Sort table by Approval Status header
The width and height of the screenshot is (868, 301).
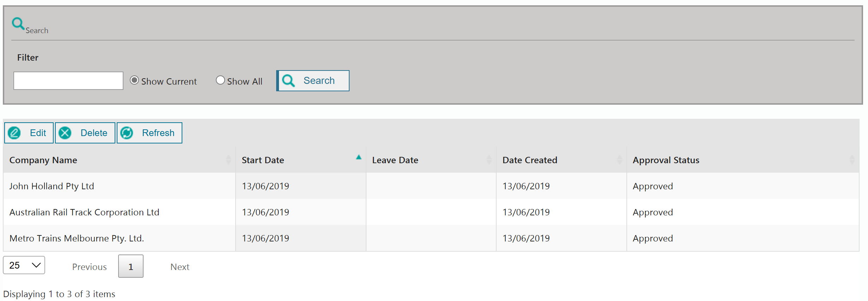(666, 160)
